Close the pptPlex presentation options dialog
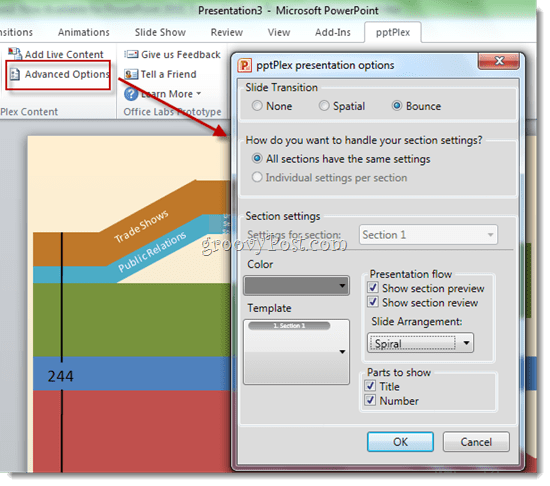 (x=498, y=61)
